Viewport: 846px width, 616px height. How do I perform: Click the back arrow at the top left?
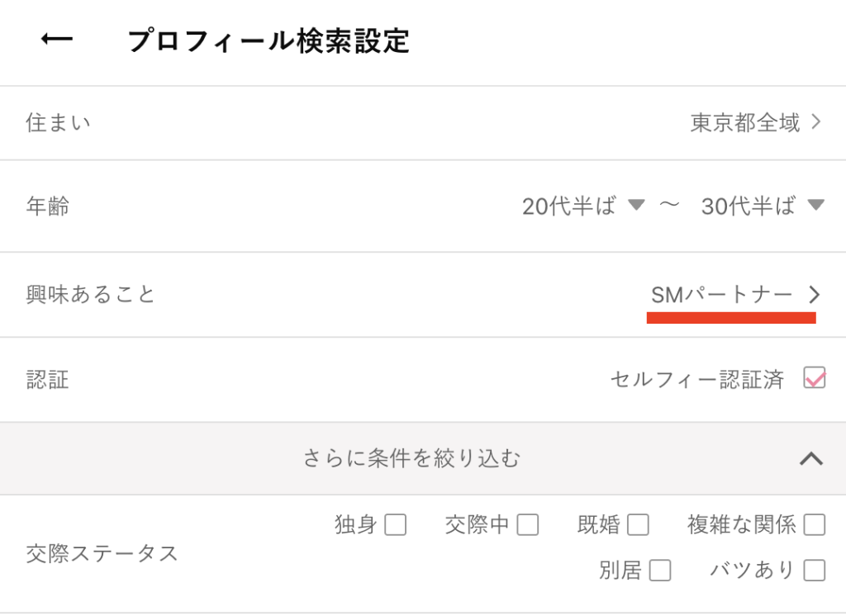[56, 37]
